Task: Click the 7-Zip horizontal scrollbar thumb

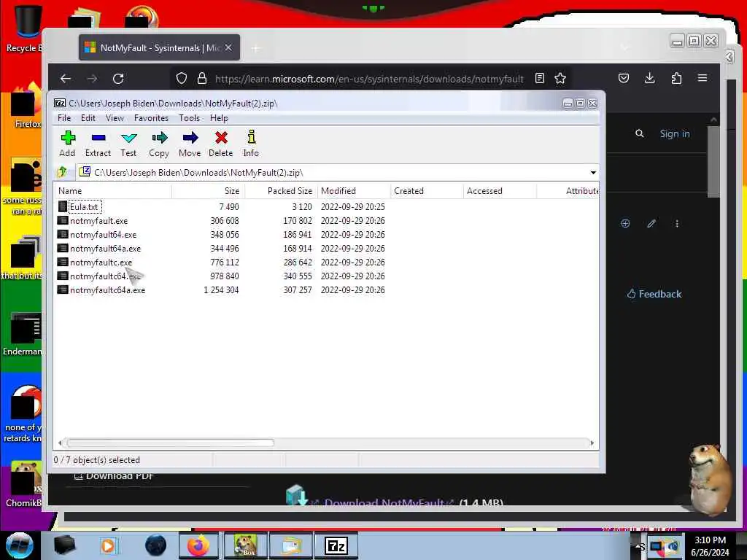Action: (170, 443)
